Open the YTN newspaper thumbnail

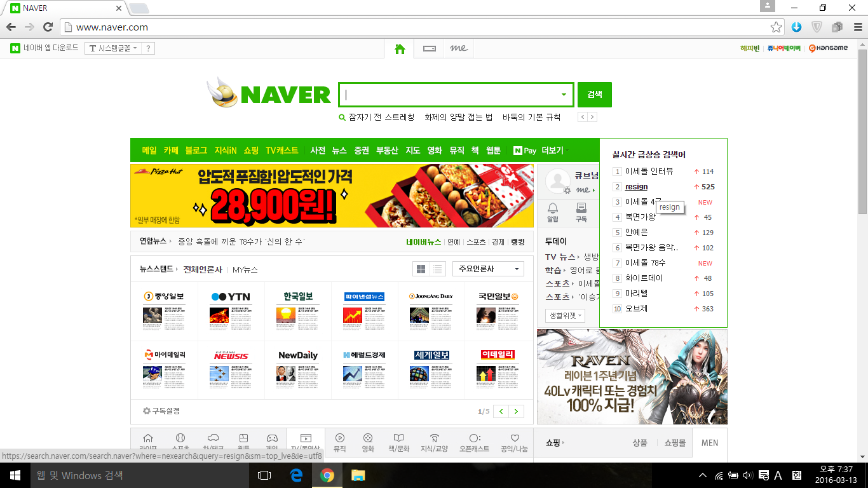231,310
